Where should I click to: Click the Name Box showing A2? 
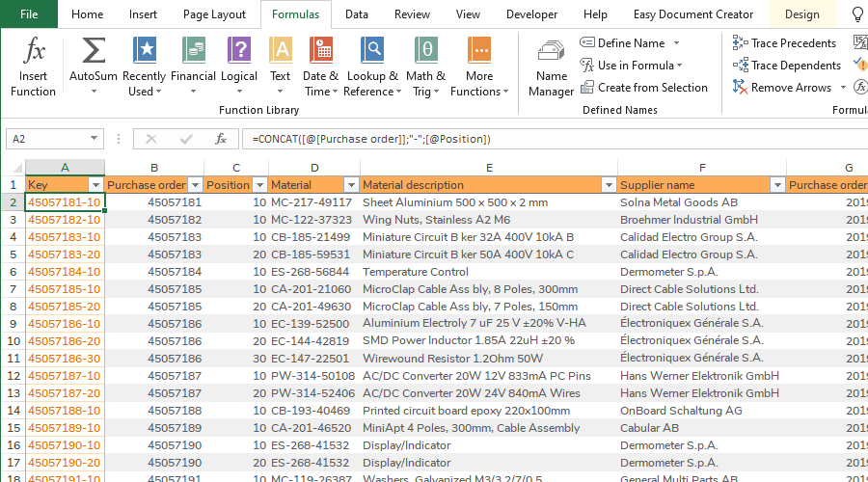point(46,139)
